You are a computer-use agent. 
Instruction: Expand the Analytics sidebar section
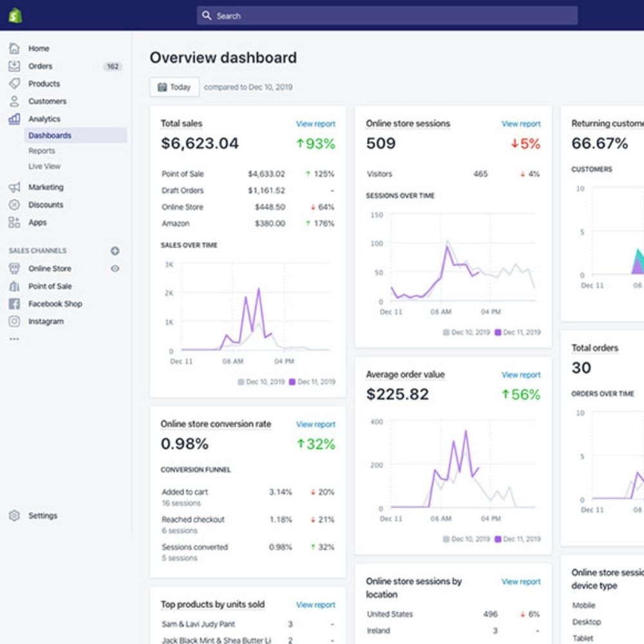click(44, 119)
